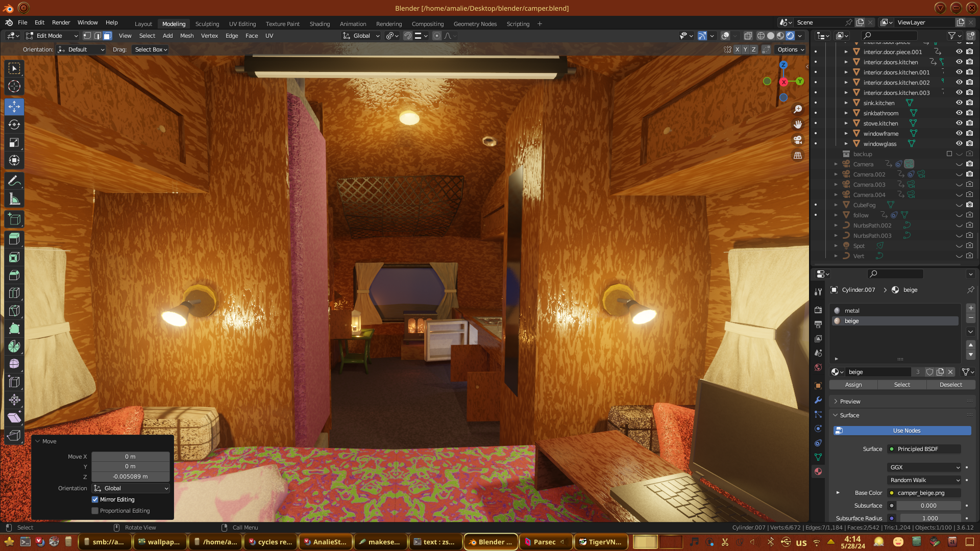This screenshot has height=551, width=980.
Task: Open the Mesh menu
Action: click(187, 36)
